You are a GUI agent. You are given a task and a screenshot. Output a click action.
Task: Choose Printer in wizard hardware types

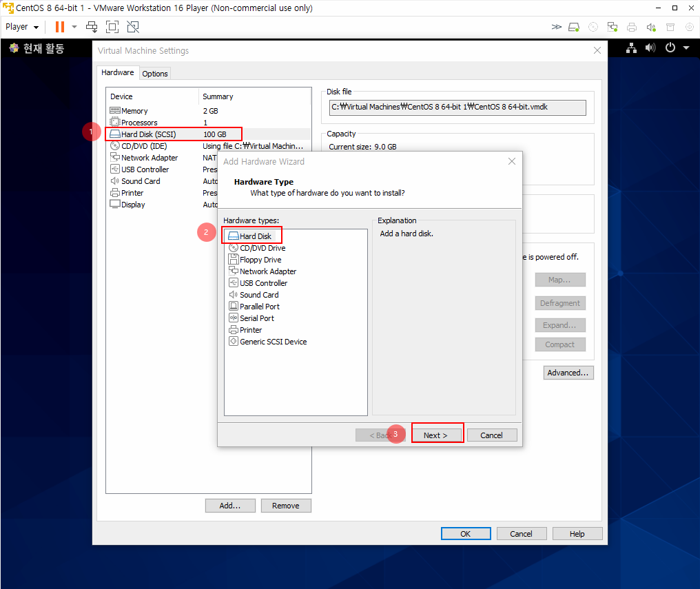click(x=245, y=330)
